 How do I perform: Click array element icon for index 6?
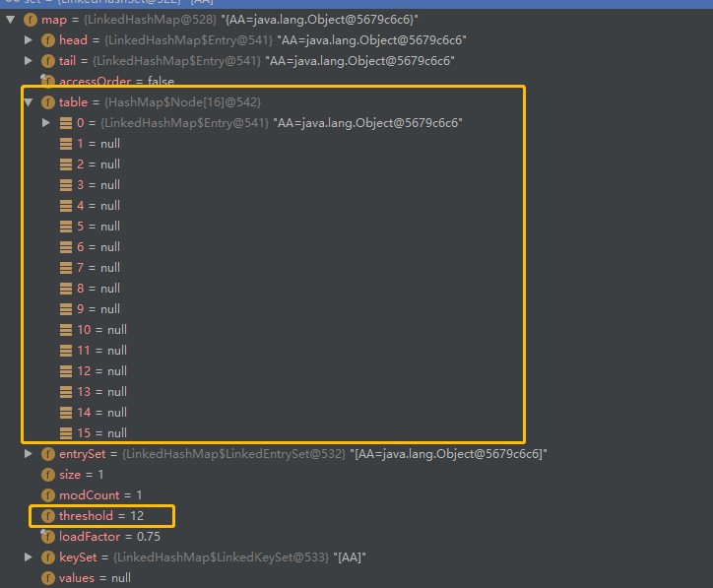tap(66, 247)
